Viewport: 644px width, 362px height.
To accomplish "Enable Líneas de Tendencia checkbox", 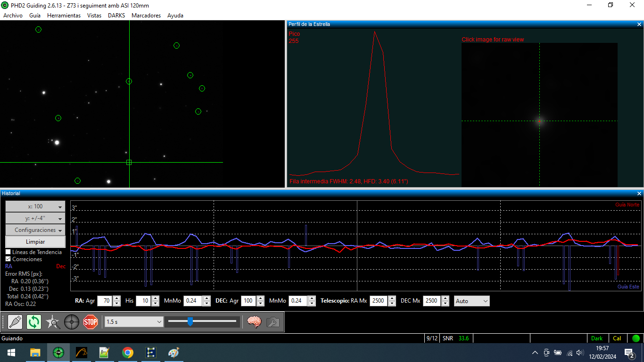I will pos(8,252).
